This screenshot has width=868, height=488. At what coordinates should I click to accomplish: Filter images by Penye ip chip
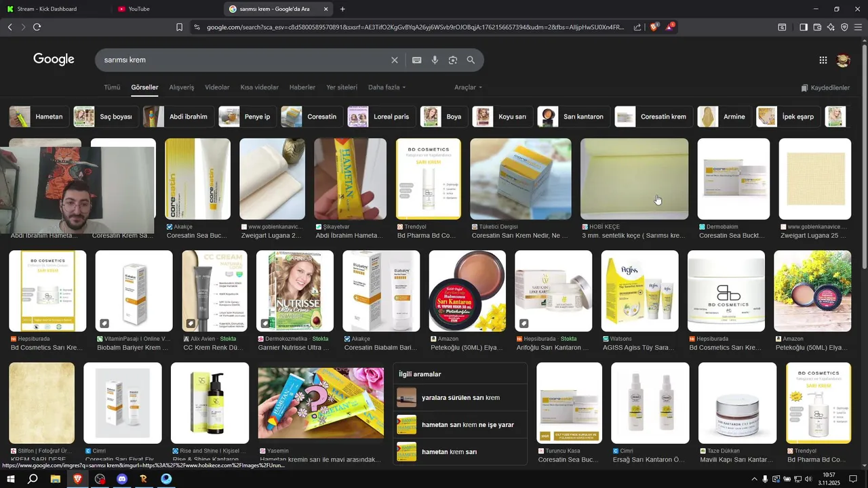247,117
